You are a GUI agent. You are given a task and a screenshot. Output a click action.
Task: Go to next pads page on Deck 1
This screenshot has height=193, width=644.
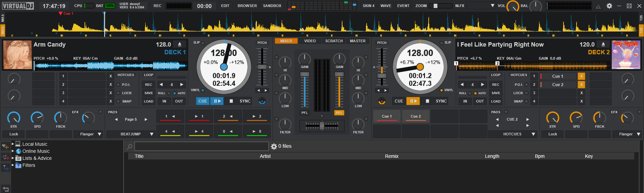tap(146, 119)
